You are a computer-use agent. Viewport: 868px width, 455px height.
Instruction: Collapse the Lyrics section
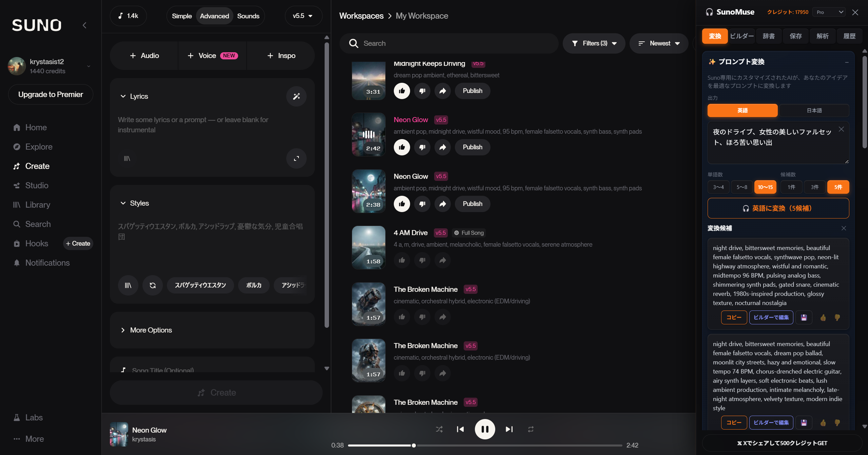pyautogui.click(x=123, y=96)
